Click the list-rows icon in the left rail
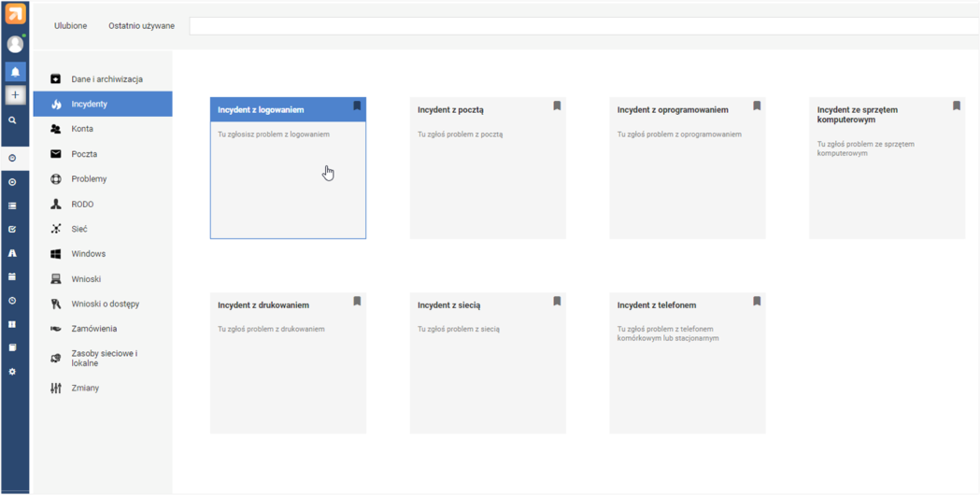 pyautogui.click(x=12, y=205)
